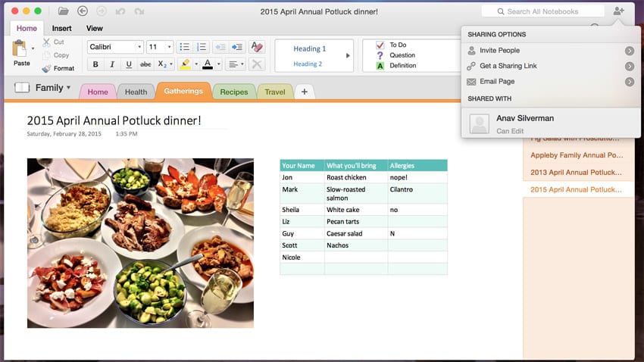Click the share notebook person icon

[x=619, y=11]
